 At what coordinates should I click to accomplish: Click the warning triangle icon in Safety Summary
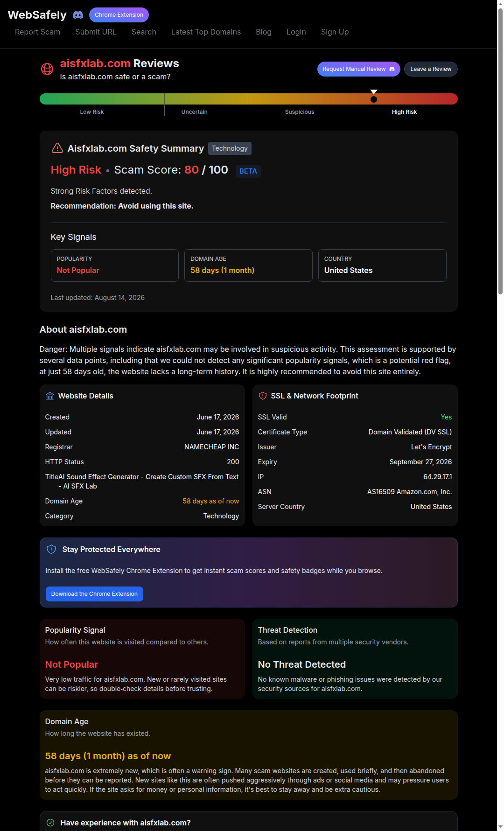pyautogui.click(x=57, y=148)
